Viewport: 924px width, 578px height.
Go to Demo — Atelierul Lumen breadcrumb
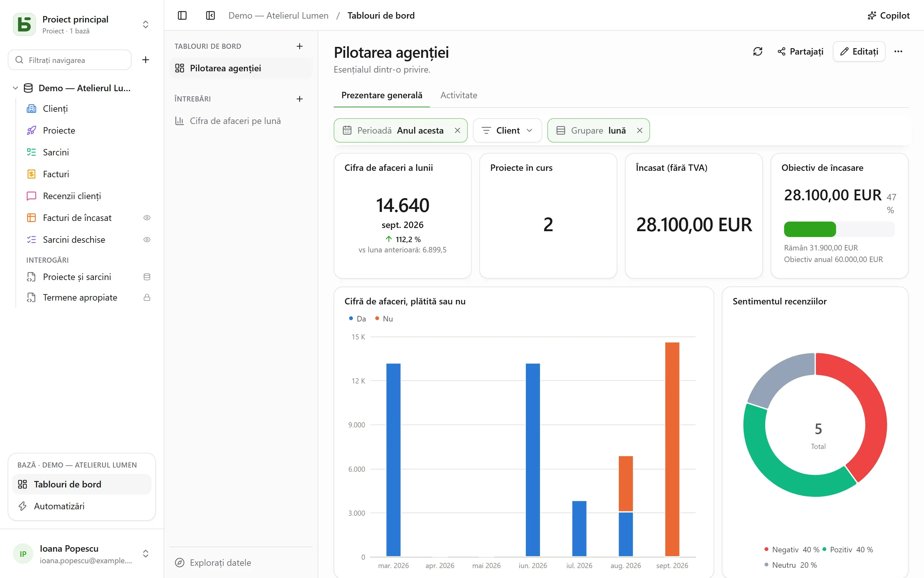pyautogui.click(x=278, y=15)
